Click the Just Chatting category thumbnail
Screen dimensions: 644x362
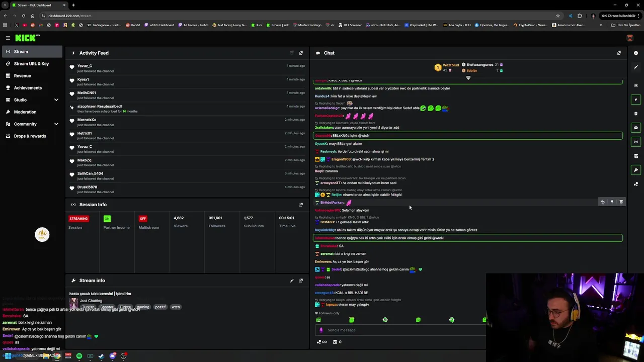pyautogui.click(x=73, y=304)
